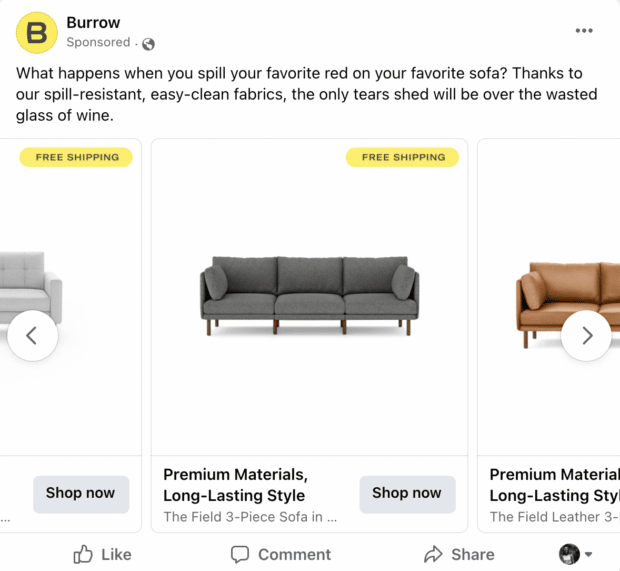Click the Comment speech bubble icon
Image resolution: width=620 pixels, height=571 pixels.
pos(240,554)
